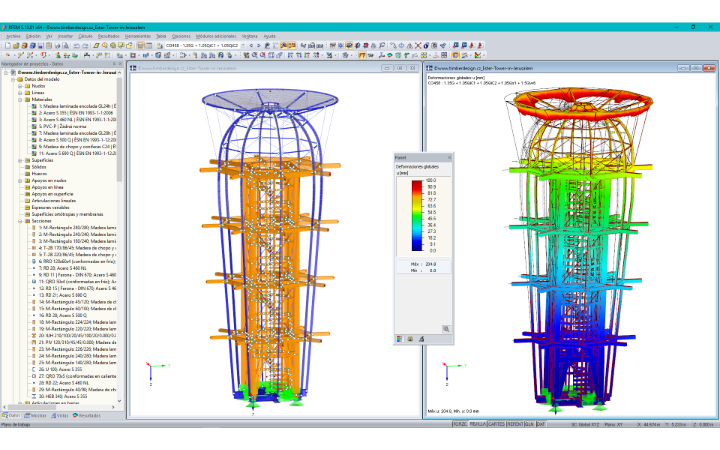
Task: Switch to the Datos navigator tab
Action: point(11,415)
